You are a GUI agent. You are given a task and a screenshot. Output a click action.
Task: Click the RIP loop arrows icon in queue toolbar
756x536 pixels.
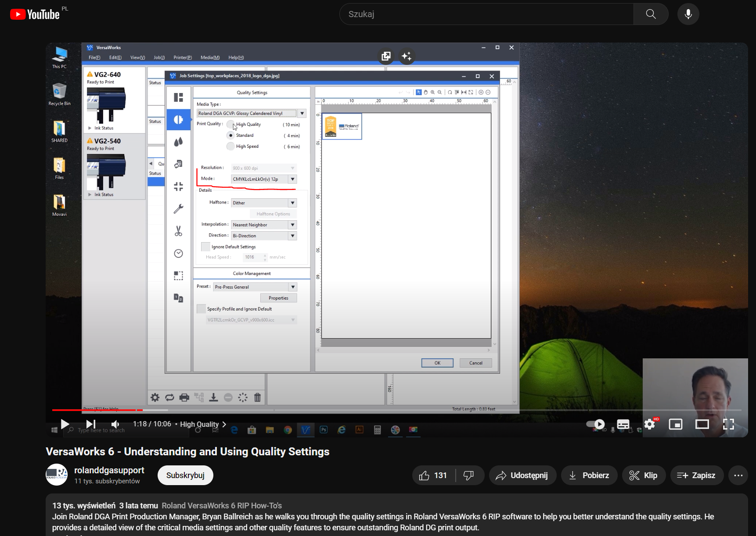coord(169,397)
